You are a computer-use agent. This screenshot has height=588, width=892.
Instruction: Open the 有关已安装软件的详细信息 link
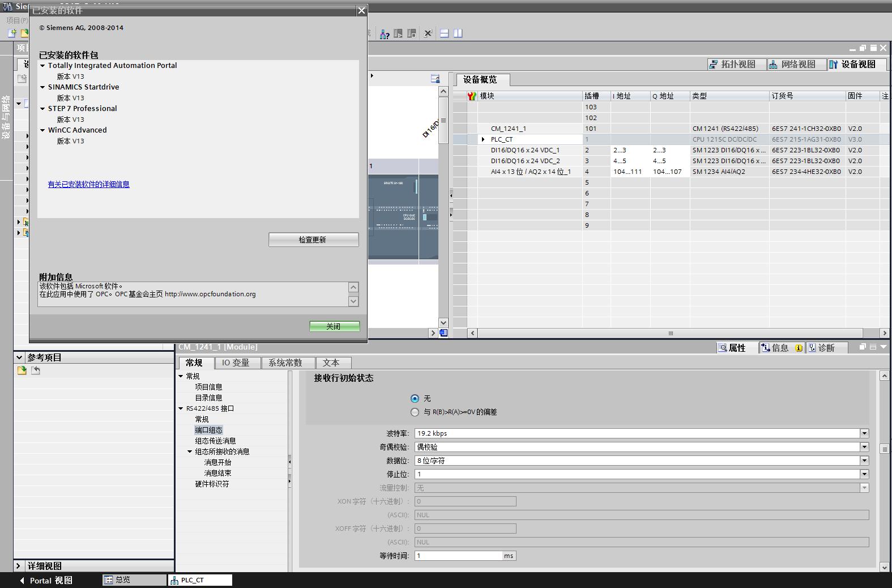(x=89, y=184)
